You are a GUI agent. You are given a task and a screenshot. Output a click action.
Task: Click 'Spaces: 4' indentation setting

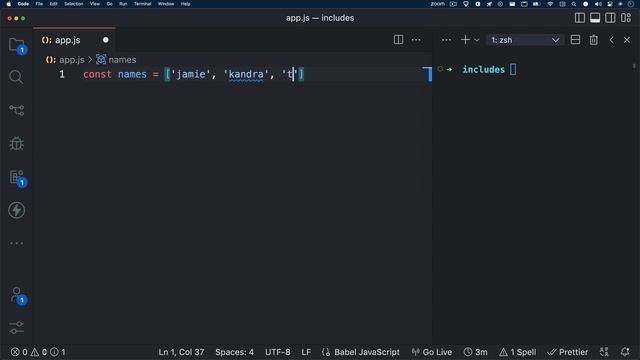click(x=234, y=352)
